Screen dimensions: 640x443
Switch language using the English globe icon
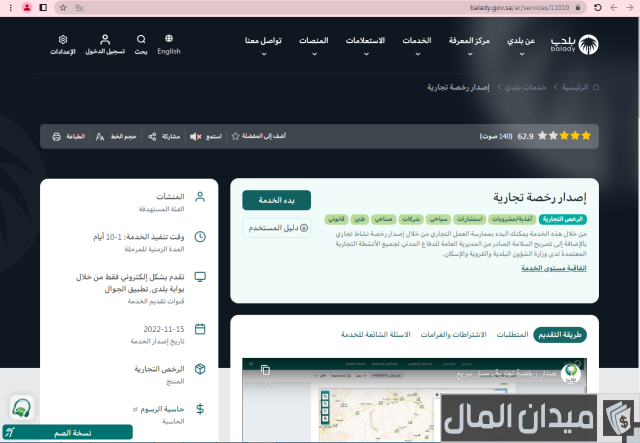coord(169,44)
